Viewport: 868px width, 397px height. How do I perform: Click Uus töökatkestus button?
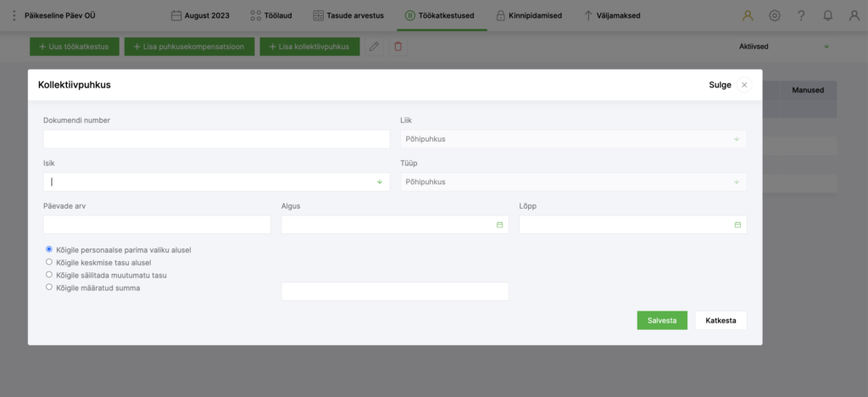pos(75,47)
